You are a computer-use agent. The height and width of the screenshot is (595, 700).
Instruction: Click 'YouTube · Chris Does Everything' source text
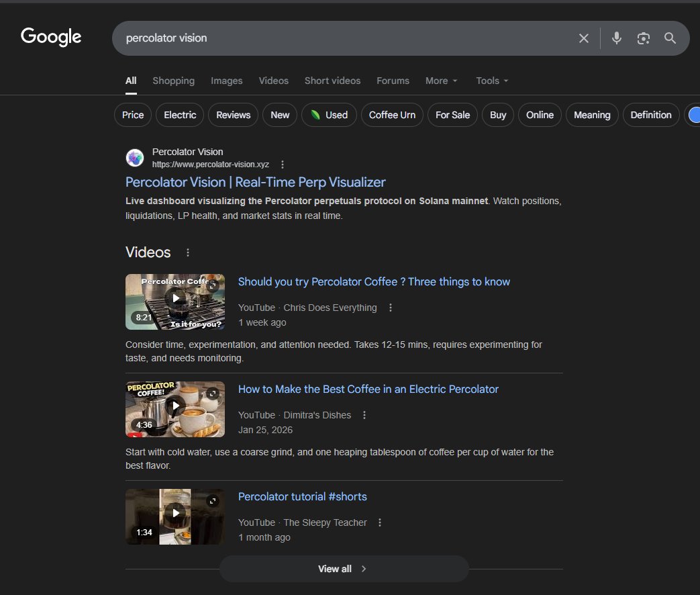pos(307,308)
